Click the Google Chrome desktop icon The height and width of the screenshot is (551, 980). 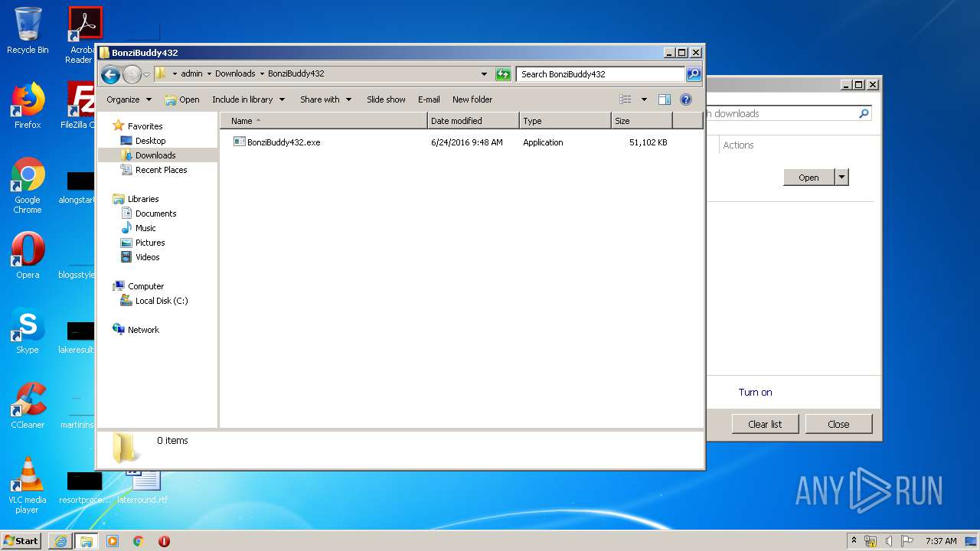pos(28,186)
